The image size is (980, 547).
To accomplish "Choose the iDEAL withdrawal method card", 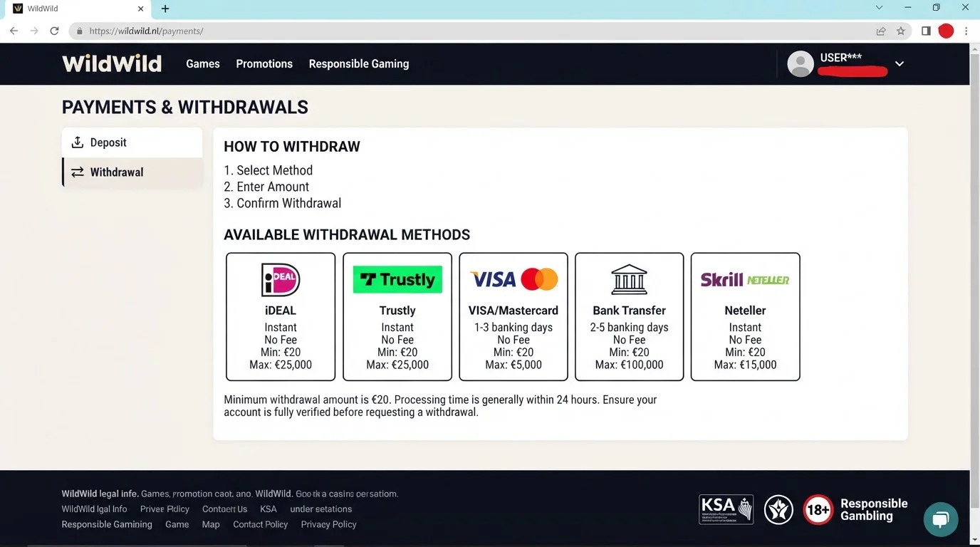I will click(281, 317).
